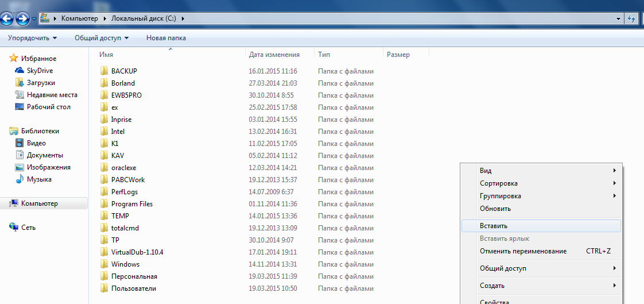Select the Program Files folder icon
Screen dimensions: 644x304
click(x=104, y=203)
